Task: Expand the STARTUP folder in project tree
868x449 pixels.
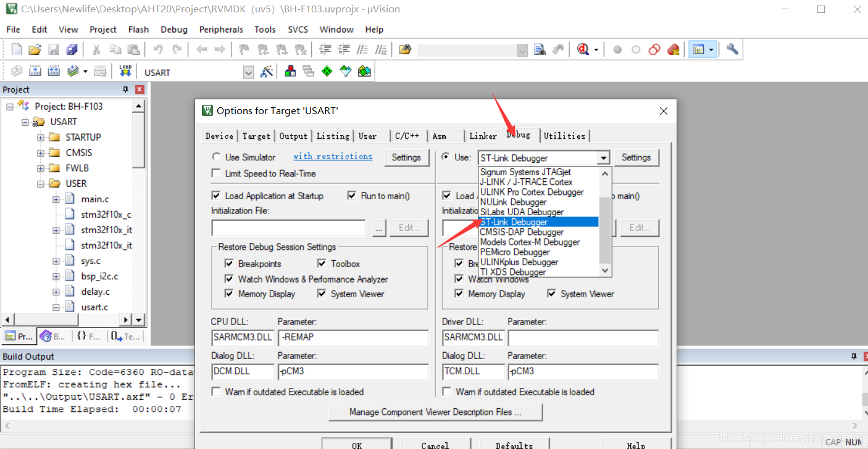Action: pyautogui.click(x=41, y=137)
